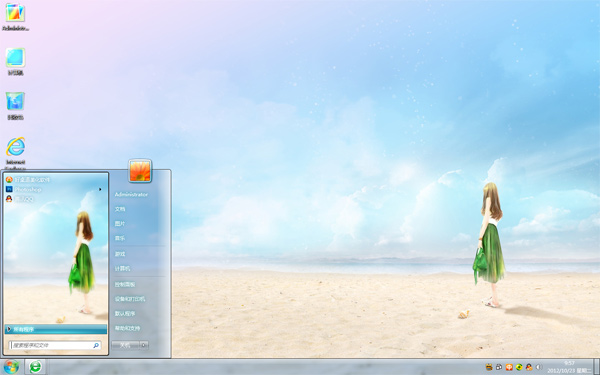Click the Windows Start orb
600x375 pixels.
tap(11, 367)
